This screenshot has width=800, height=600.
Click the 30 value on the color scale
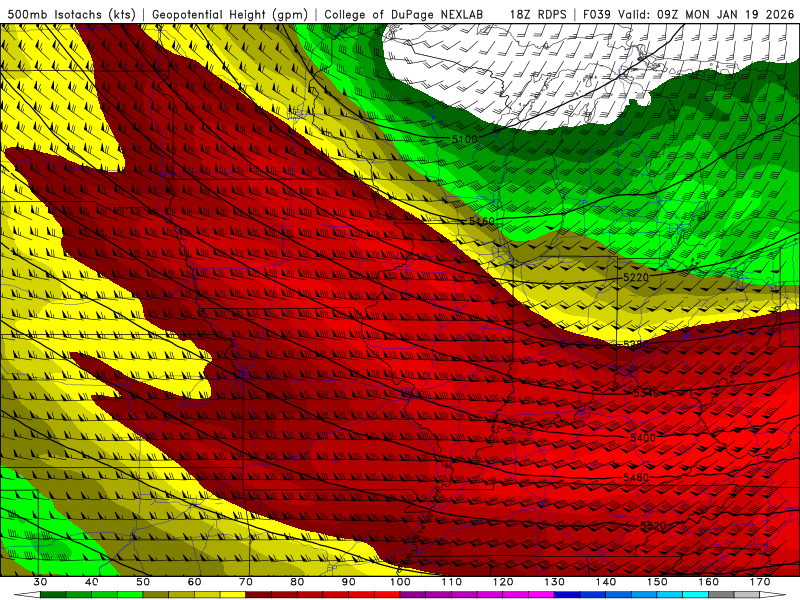click(40, 582)
